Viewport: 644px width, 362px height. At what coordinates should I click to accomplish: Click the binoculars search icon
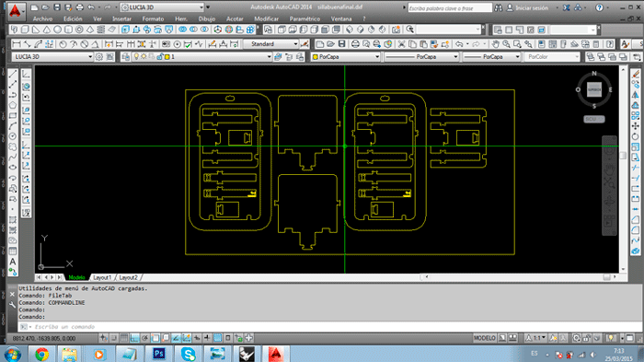click(x=499, y=7)
